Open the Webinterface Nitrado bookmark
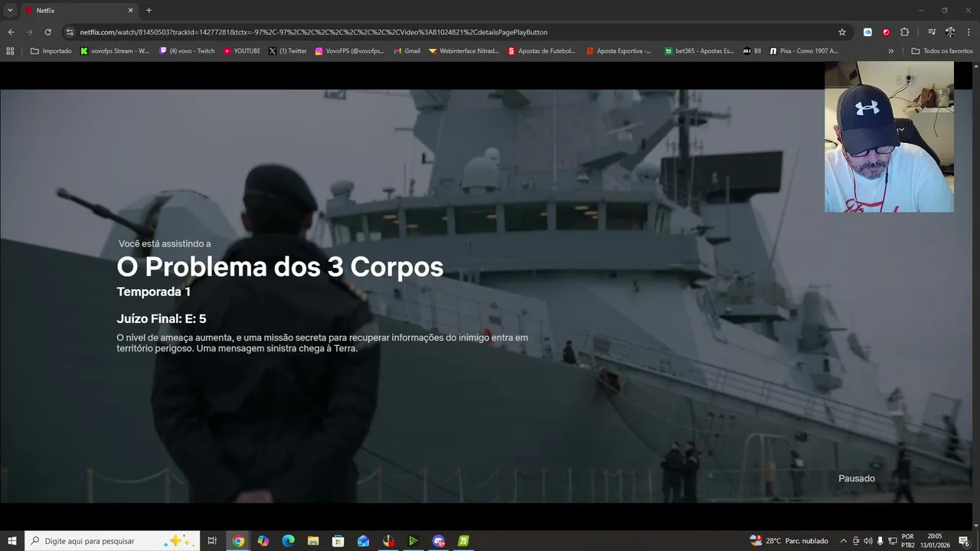This screenshot has height=551, width=980. pyautogui.click(x=464, y=51)
